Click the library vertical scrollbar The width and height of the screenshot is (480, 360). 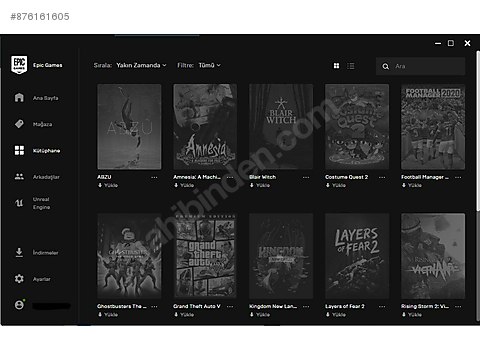pyautogui.click(x=478, y=130)
